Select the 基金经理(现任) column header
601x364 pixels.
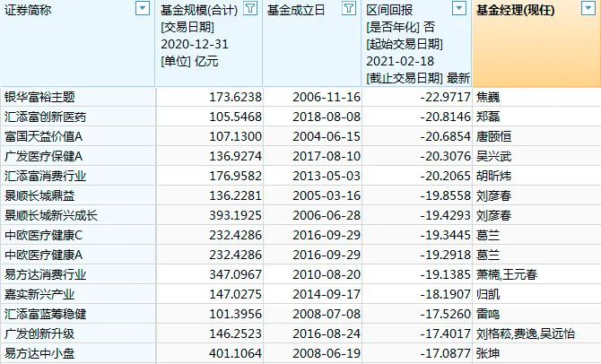(536, 43)
